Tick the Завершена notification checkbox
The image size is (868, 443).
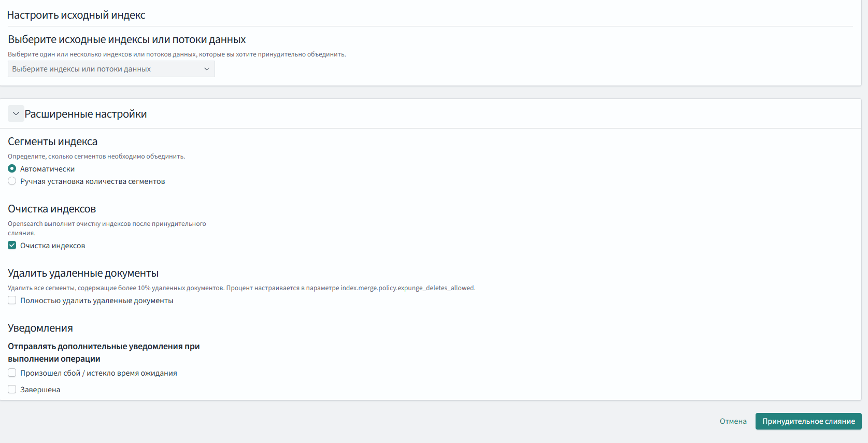point(12,390)
